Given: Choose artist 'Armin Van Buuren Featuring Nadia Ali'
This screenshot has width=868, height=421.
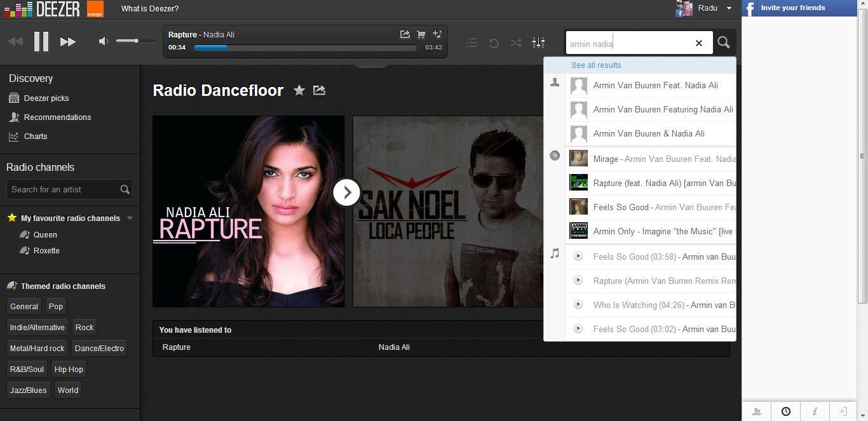Looking at the screenshot, I should point(651,109).
